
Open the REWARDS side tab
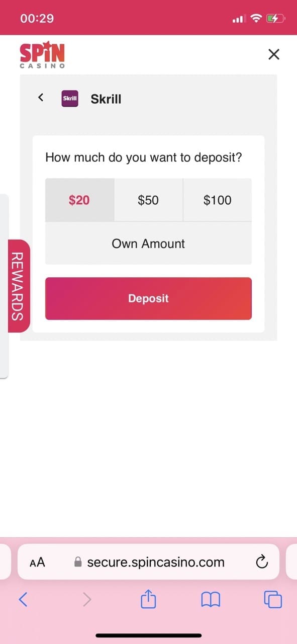(x=18, y=286)
